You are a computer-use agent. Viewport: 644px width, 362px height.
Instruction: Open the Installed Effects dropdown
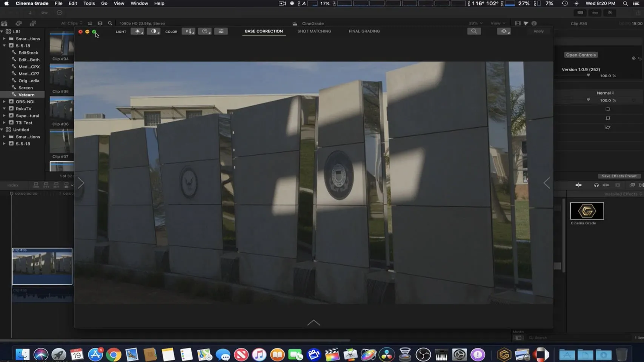click(x=623, y=194)
